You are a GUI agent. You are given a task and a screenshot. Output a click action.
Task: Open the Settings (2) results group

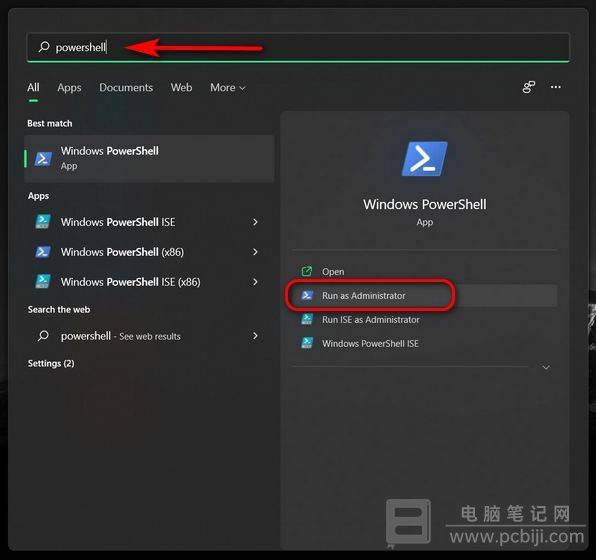tap(51, 363)
